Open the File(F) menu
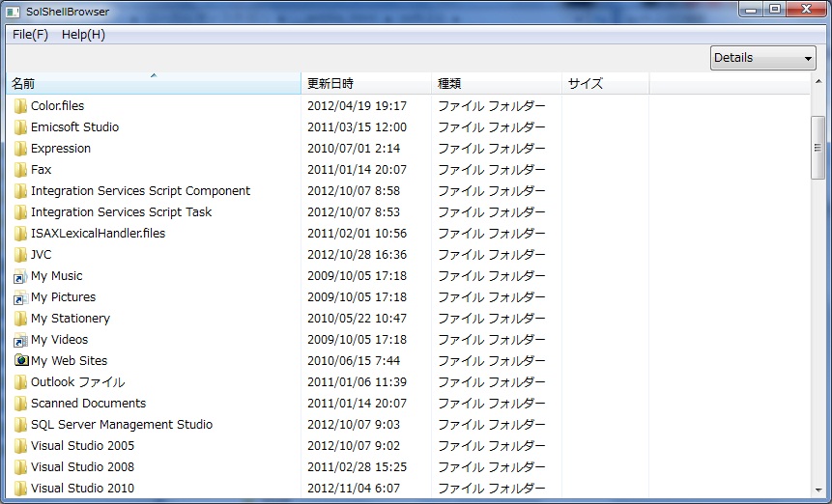Viewport: 832px width, 504px height. pyautogui.click(x=30, y=35)
